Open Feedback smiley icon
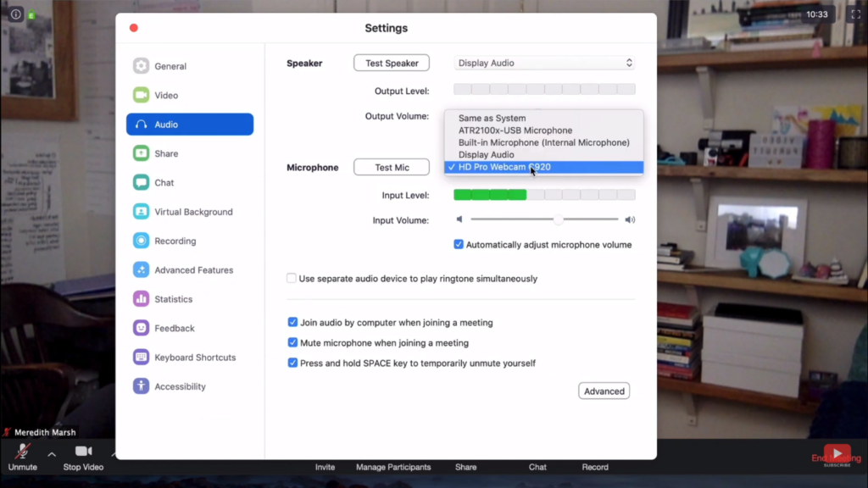 [x=142, y=328]
